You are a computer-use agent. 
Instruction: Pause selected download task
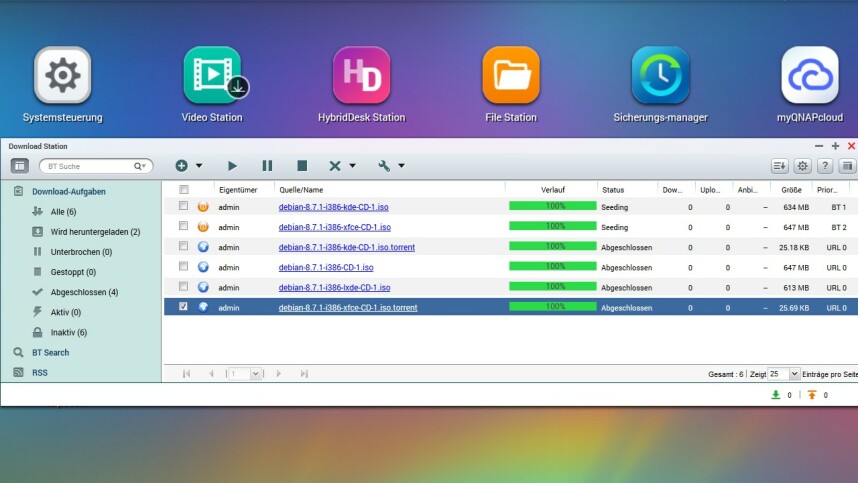click(267, 166)
